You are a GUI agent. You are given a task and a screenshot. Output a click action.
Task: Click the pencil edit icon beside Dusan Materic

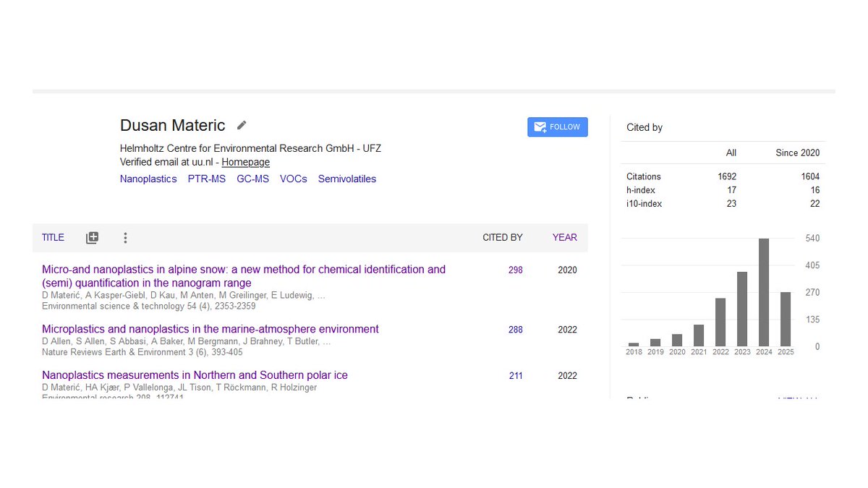(242, 125)
